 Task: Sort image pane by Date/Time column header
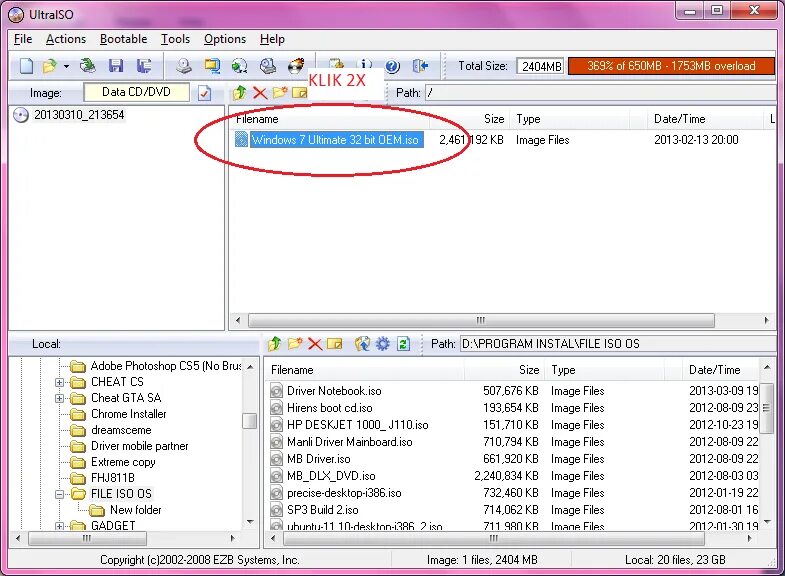click(x=705, y=119)
